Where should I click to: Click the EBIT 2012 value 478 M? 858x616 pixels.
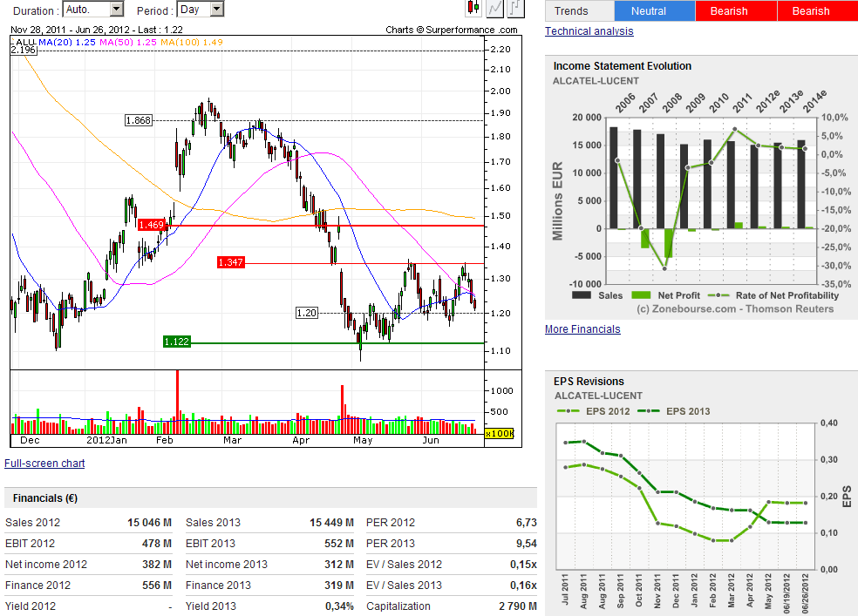(157, 544)
